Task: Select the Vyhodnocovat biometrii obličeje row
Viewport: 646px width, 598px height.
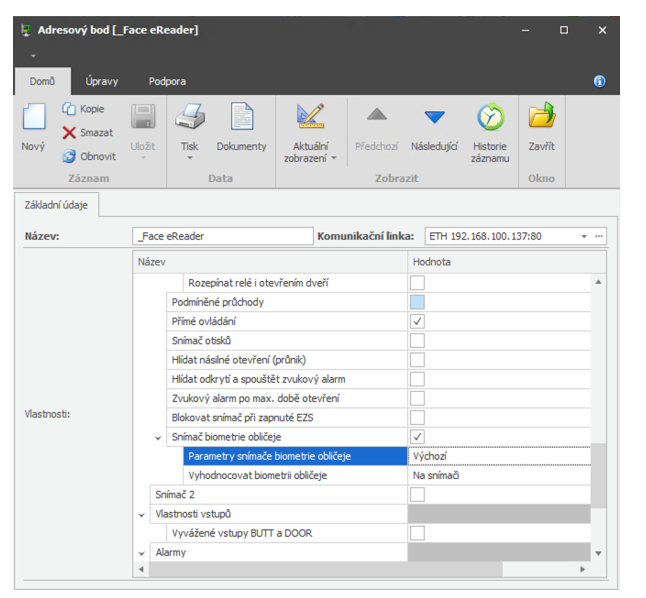Action: (x=257, y=475)
